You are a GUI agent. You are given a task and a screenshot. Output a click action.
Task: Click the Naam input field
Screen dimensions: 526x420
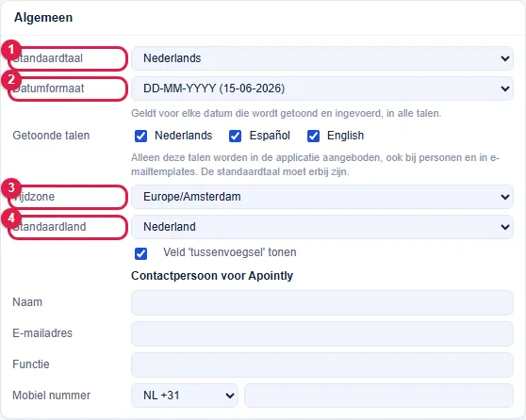pyautogui.click(x=322, y=302)
